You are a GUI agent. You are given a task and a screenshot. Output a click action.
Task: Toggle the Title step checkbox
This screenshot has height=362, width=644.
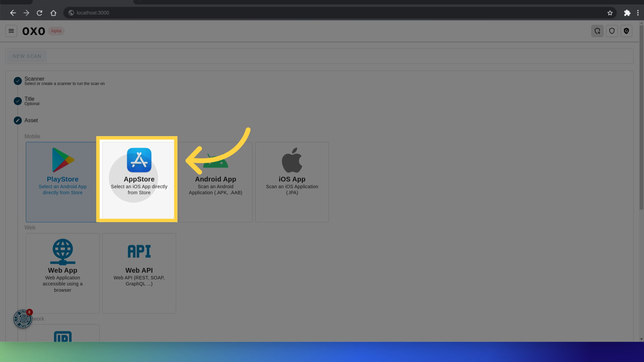tap(18, 101)
